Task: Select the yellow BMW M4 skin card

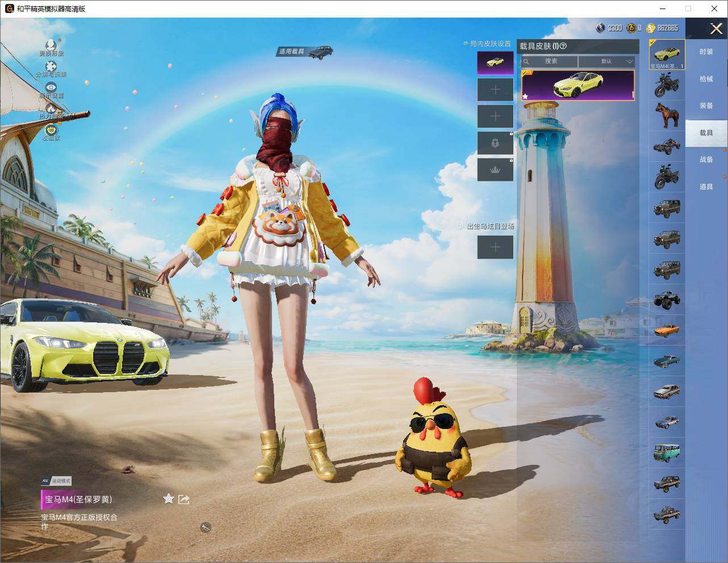Action: tap(578, 85)
